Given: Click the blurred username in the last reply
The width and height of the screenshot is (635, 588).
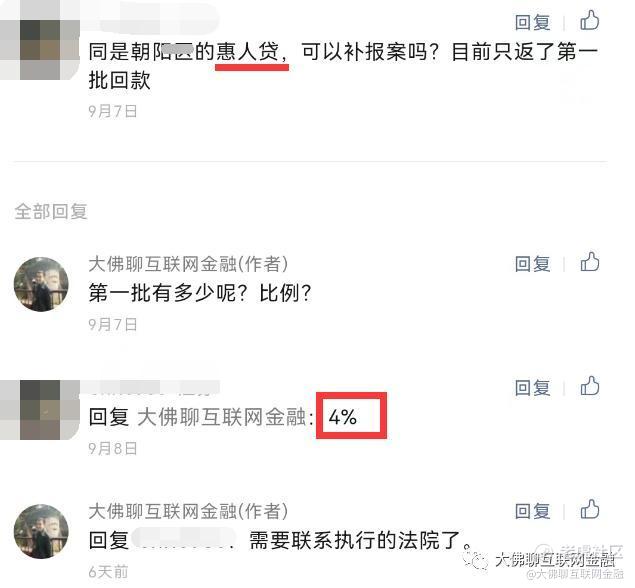Looking at the screenshot, I should (x=183, y=540).
